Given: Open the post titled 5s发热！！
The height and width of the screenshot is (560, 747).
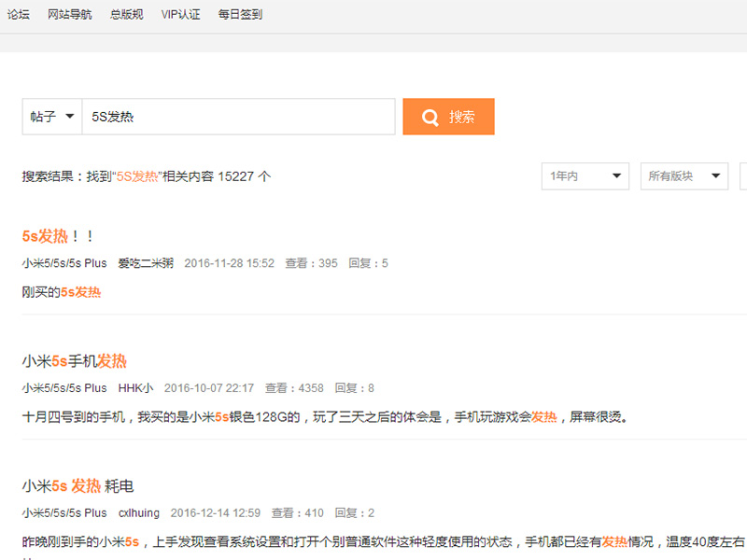Looking at the screenshot, I should (x=58, y=236).
